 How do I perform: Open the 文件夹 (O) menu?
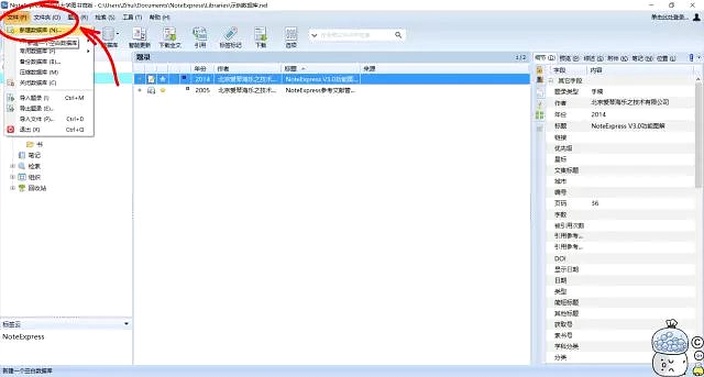(x=47, y=17)
